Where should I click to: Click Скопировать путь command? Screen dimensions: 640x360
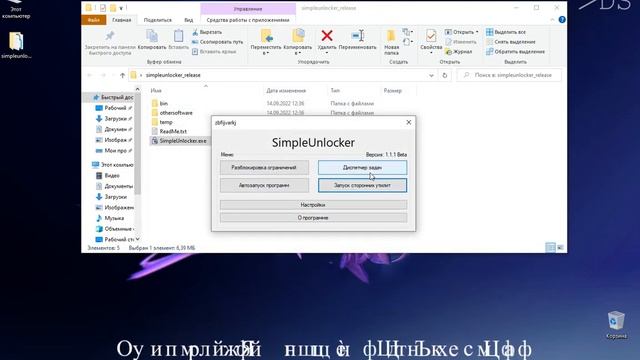point(217,42)
